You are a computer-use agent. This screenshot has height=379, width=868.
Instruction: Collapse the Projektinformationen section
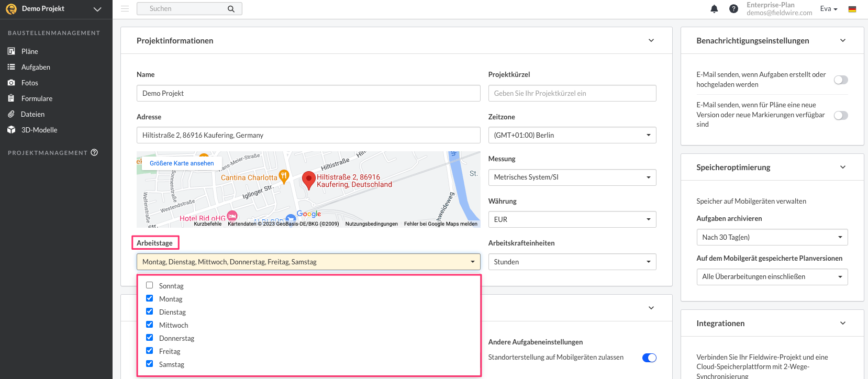pos(651,41)
